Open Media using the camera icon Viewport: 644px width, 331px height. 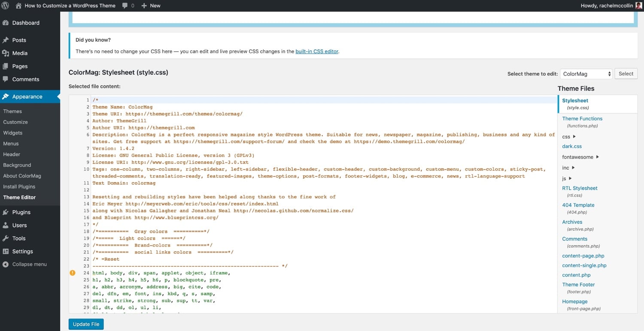(x=6, y=53)
